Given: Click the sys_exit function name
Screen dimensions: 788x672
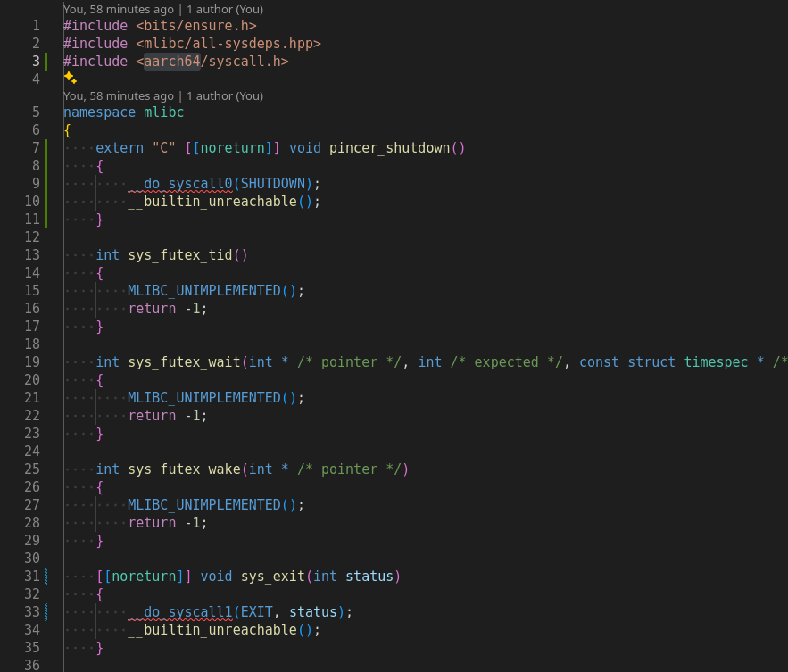Looking at the screenshot, I should click(273, 576).
